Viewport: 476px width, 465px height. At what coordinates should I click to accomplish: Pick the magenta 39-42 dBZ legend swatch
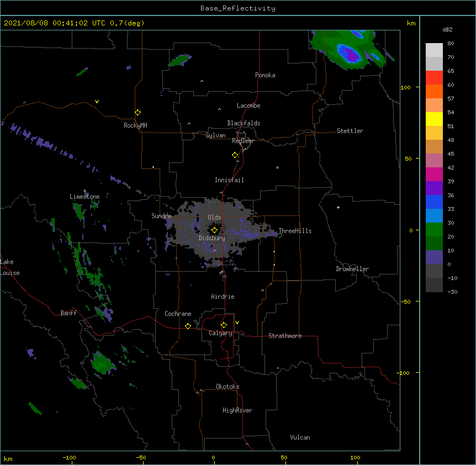434,174
